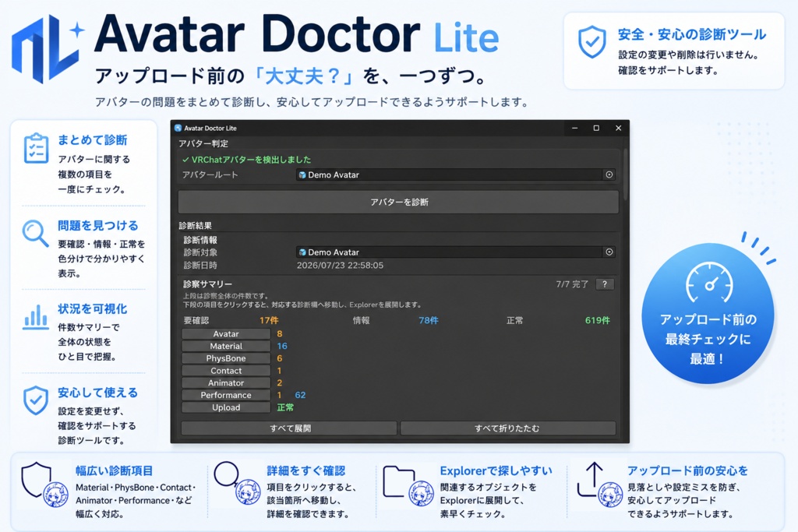Click the すべて折りたたむ button

(x=507, y=428)
